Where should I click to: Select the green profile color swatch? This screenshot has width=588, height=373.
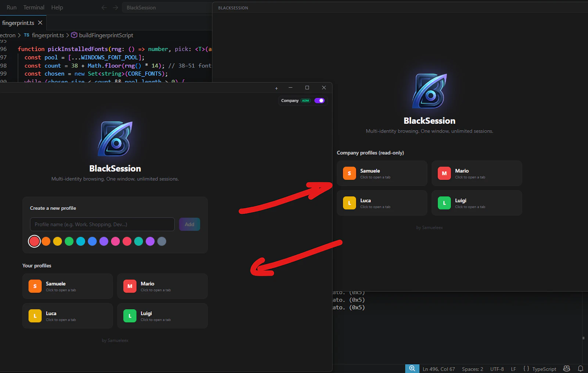[x=69, y=241]
